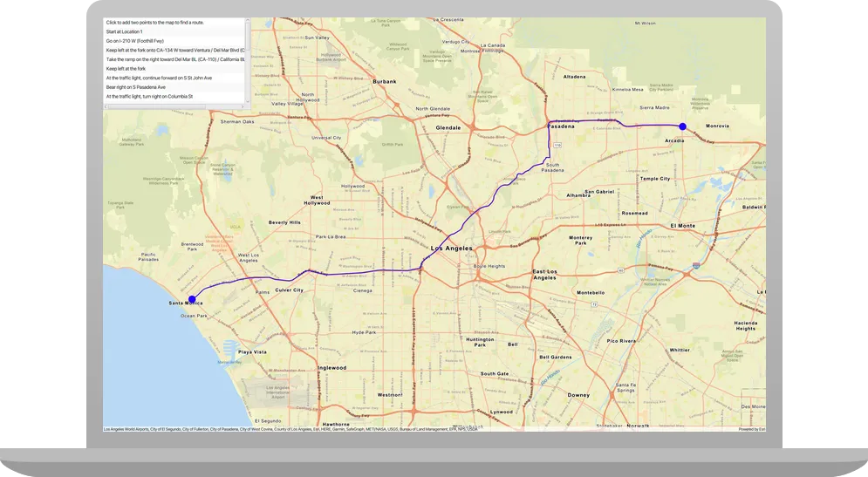Viewport: 868px width, 477px height.
Task: Select 'Keep left at the fork onto CA-134 W' step
Action: (x=174, y=51)
